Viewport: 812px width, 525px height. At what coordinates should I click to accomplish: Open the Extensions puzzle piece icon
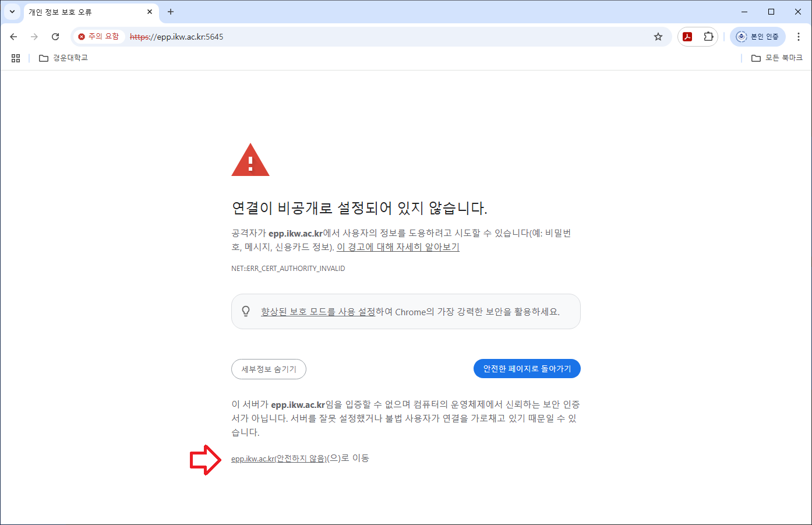pos(708,37)
